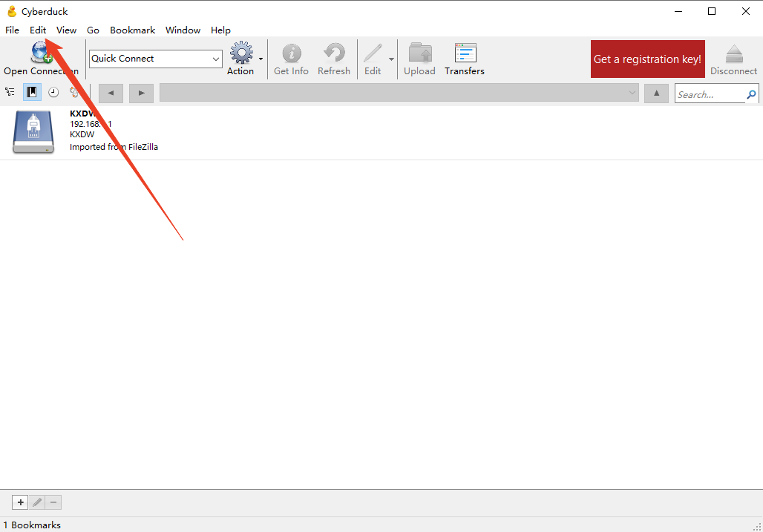Open the Go menu
This screenshot has width=763, height=532.
click(93, 30)
